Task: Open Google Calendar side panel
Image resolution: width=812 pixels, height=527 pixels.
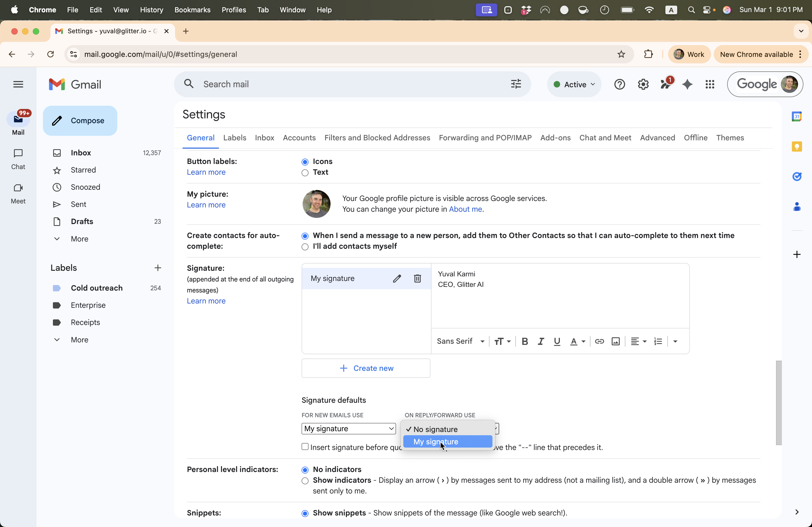Action: pos(797,116)
